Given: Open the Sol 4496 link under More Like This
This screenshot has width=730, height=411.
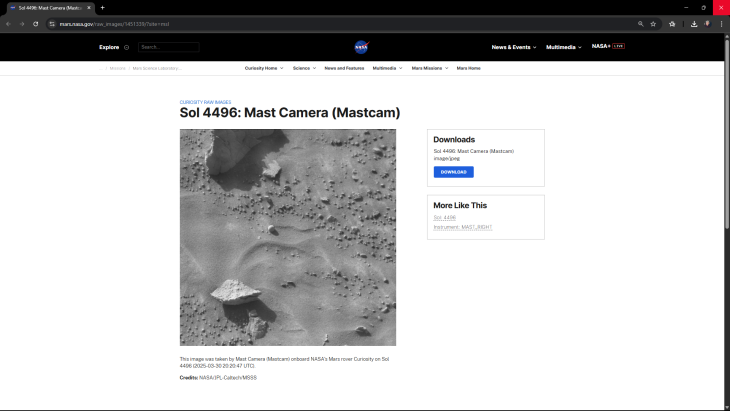Looking at the screenshot, I should pyautogui.click(x=444, y=217).
